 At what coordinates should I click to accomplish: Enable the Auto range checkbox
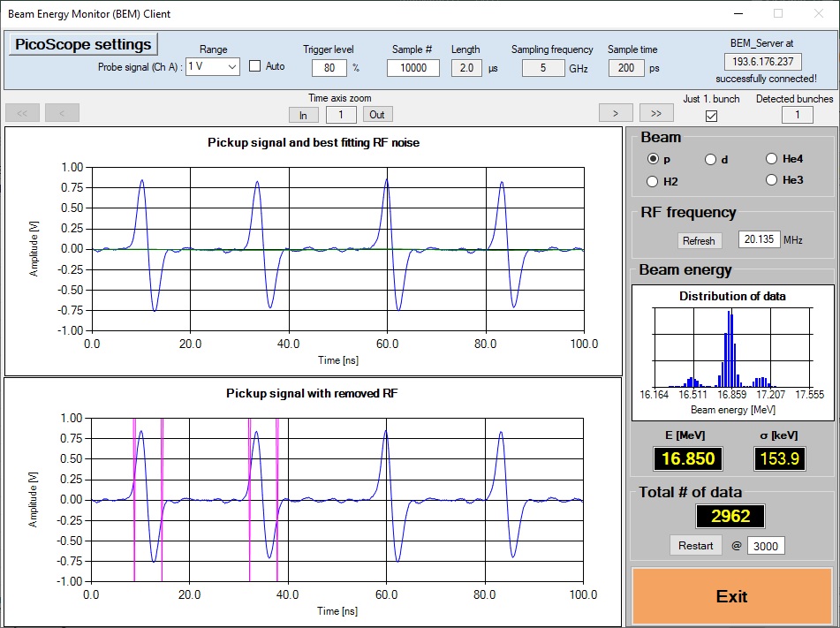click(255, 66)
